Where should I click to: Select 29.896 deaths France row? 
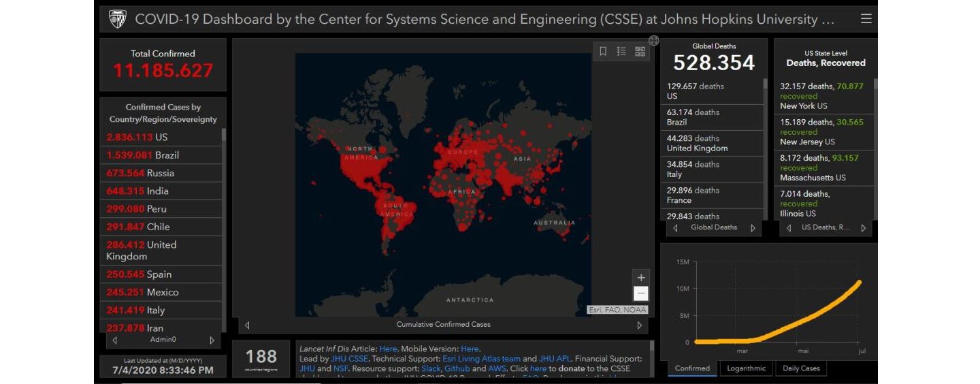712,195
